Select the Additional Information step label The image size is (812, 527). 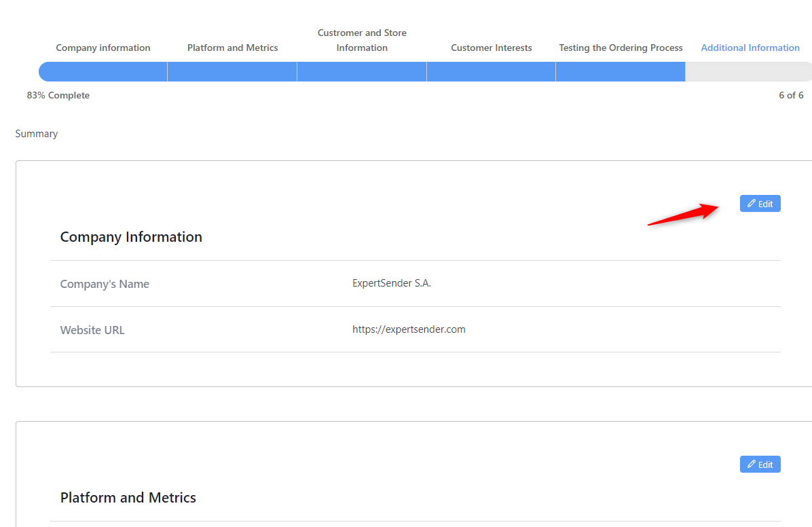[x=750, y=48]
